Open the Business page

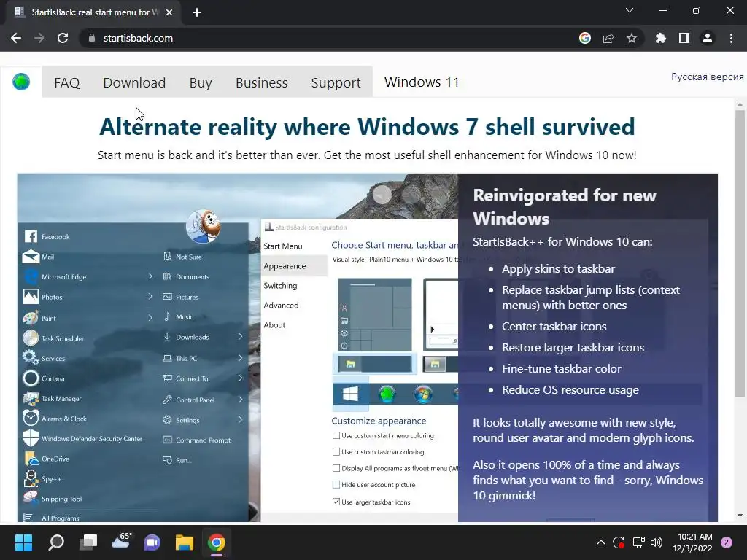tap(262, 82)
